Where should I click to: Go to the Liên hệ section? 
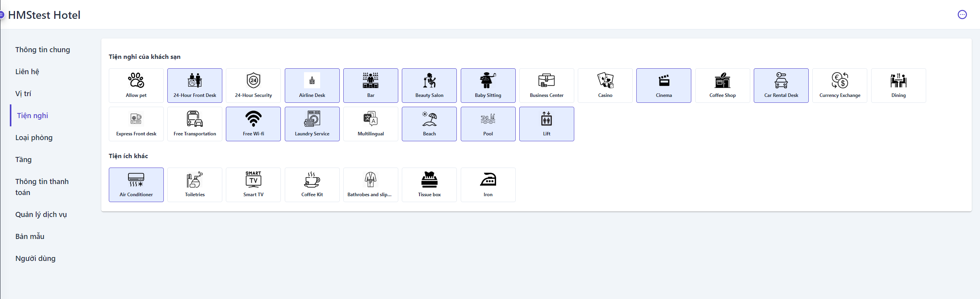pos(27,71)
